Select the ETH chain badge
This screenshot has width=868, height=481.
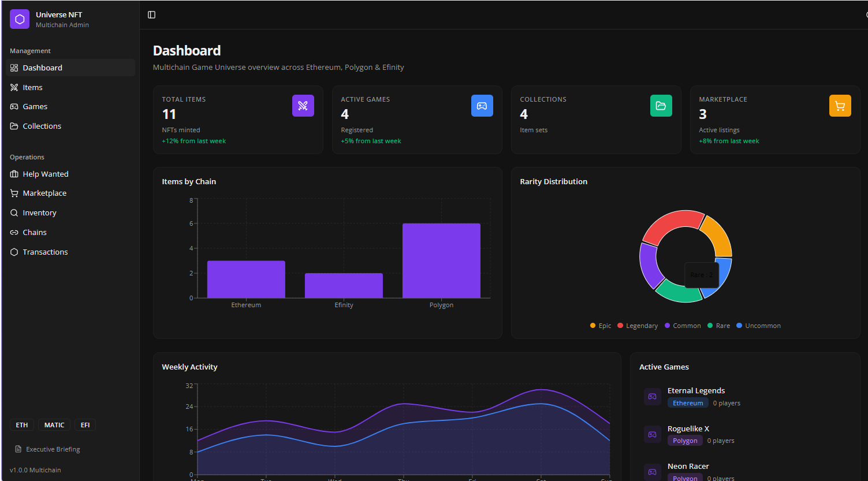click(22, 425)
